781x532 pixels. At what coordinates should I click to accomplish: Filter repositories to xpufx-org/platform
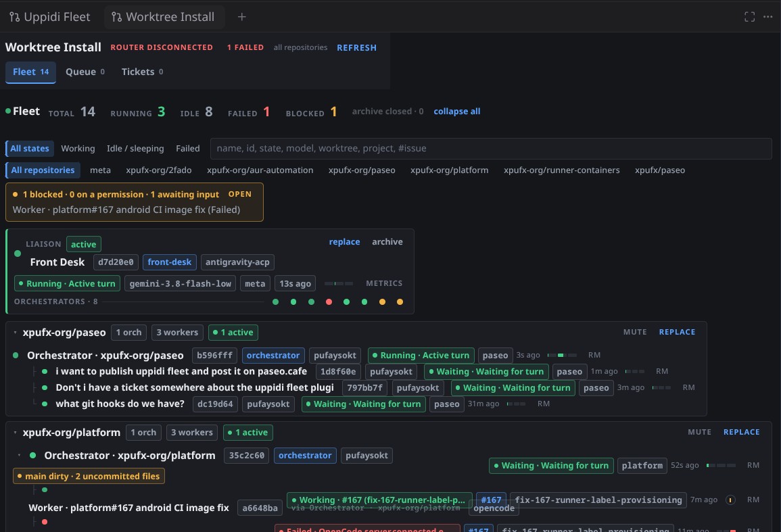tap(449, 170)
